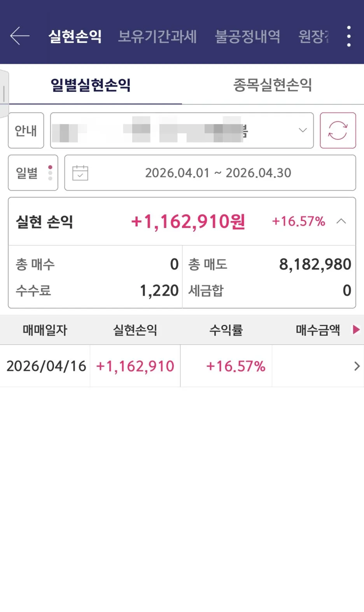Open the 불공정내역 menu tab

(248, 37)
